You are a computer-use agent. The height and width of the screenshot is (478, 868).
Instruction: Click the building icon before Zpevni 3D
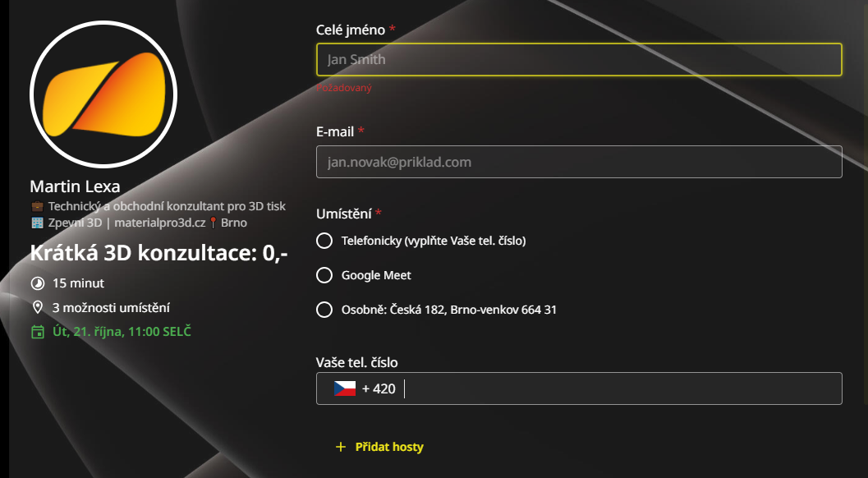point(37,223)
